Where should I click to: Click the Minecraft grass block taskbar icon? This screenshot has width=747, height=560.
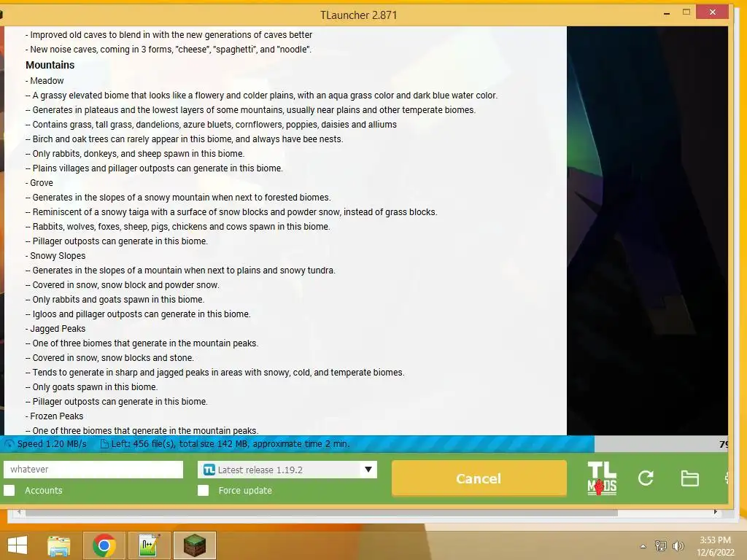coord(194,545)
